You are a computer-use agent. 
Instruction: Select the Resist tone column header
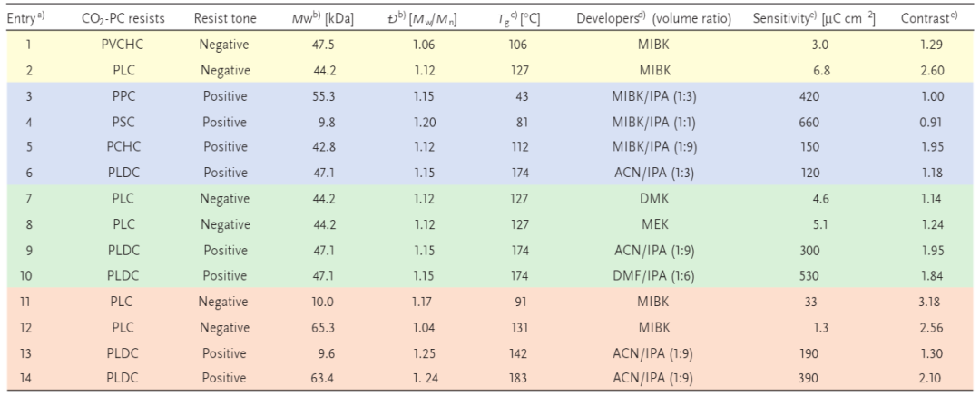[225, 18]
